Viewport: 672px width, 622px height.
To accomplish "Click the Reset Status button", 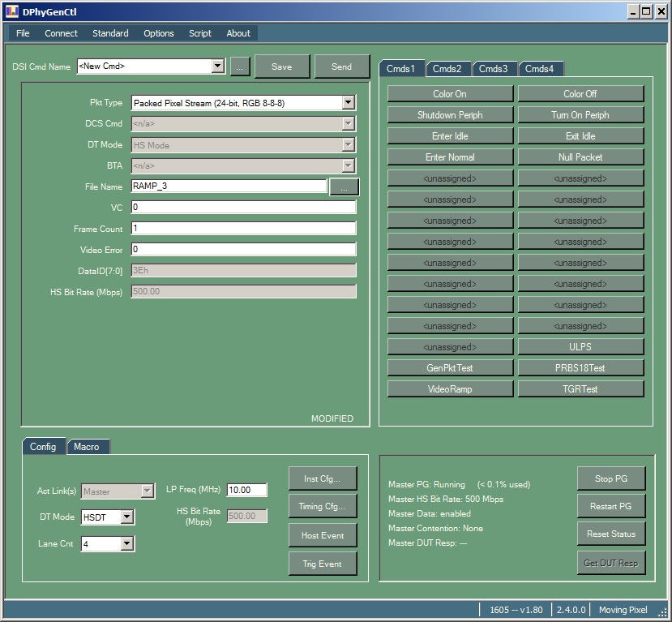I will (610, 534).
